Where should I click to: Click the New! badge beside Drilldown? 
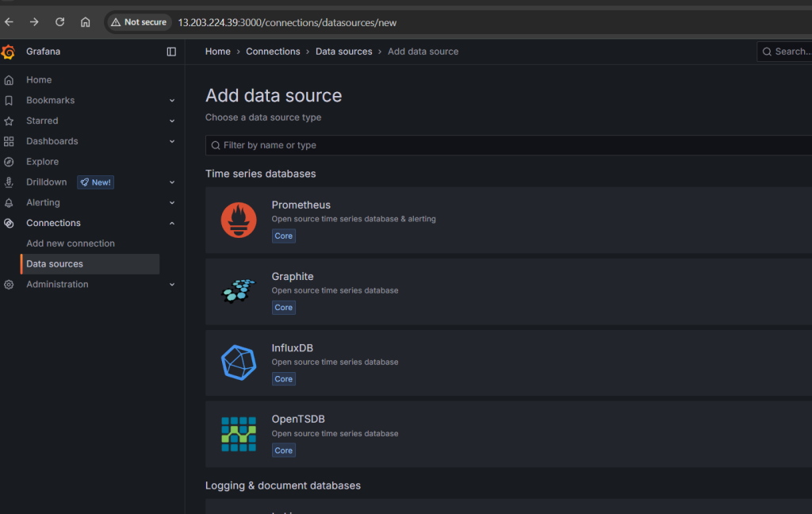[96, 182]
